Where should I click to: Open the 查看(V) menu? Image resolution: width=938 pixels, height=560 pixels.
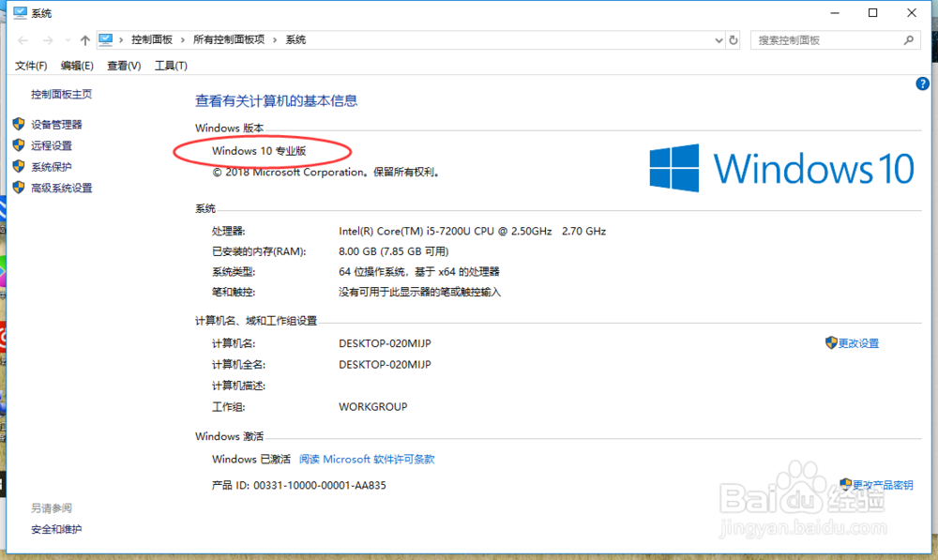[124, 66]
